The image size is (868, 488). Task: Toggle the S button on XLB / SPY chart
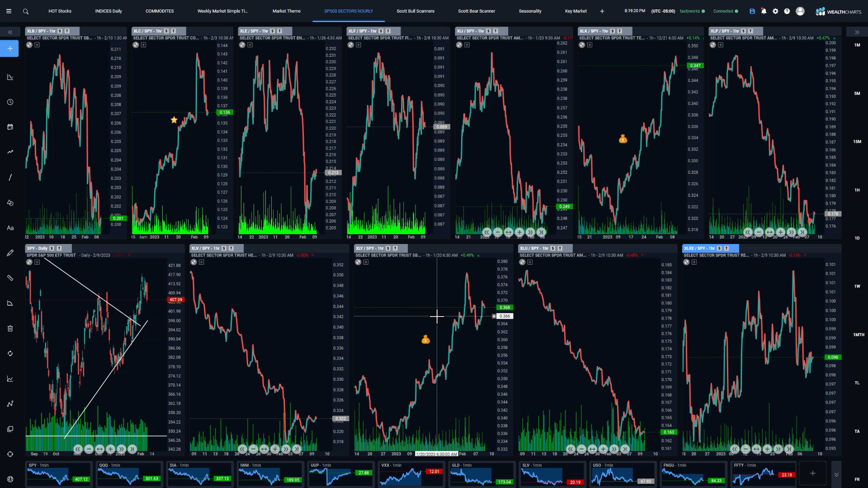60,31
